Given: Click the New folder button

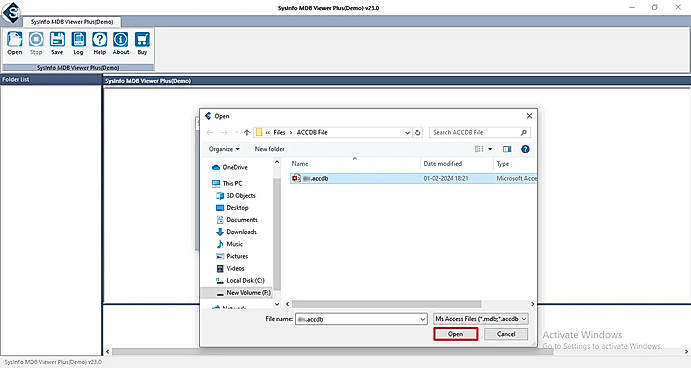Looking at the screenshot, I should [x=269, y=149].
